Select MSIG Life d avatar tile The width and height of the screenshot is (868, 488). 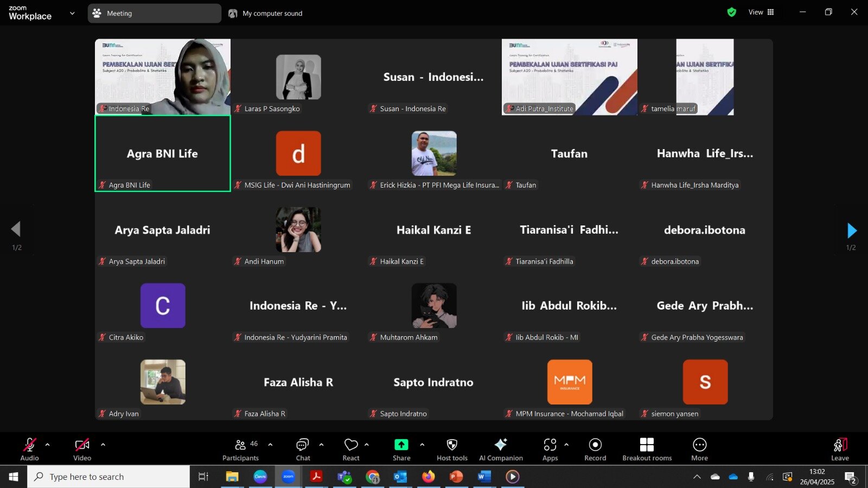pos(298,153)
